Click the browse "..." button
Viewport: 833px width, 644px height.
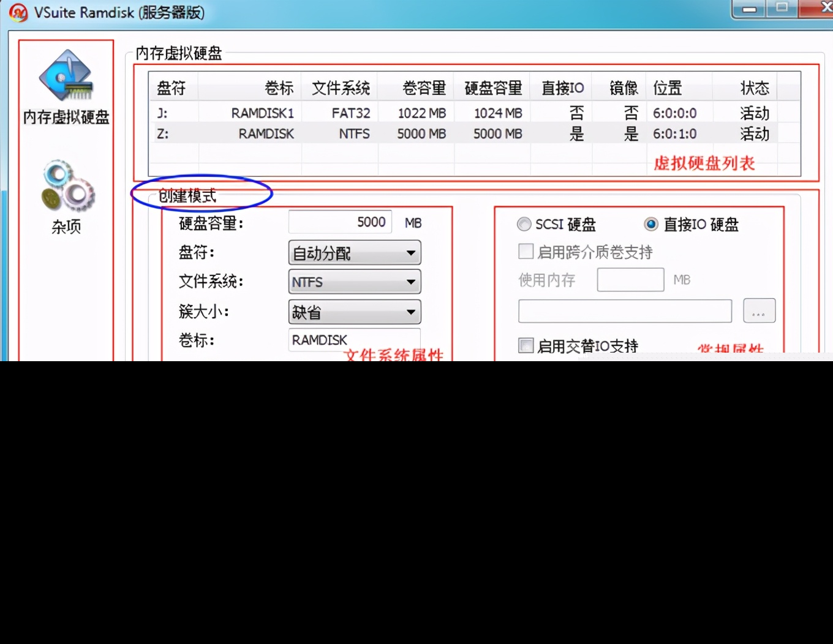759,311
